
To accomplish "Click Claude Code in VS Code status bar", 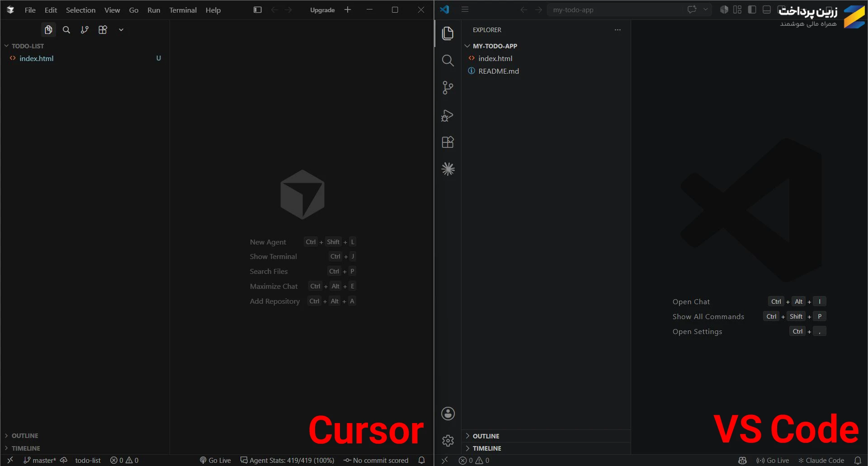I will [x=821, y=460].
